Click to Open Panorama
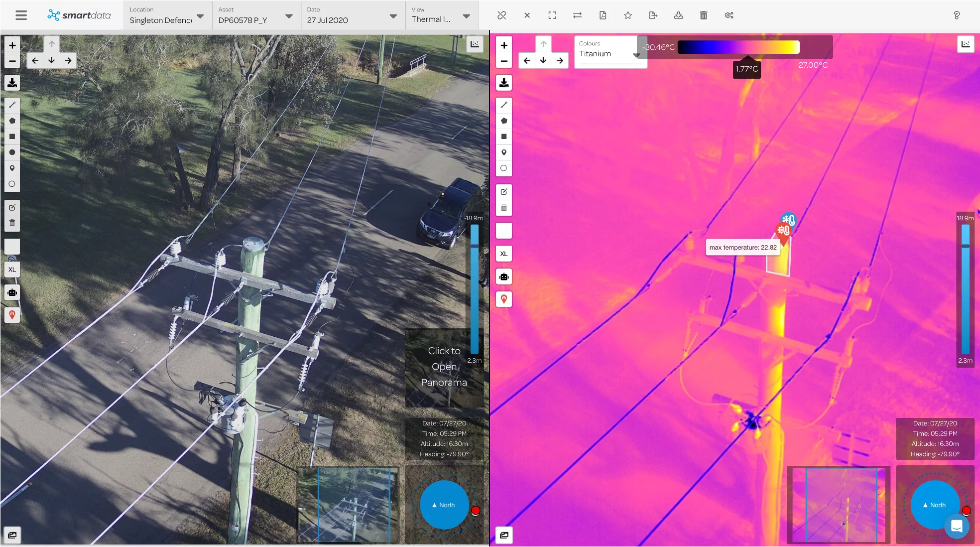Viewport: 980px width, 547px height. click(x=444, y=367)
